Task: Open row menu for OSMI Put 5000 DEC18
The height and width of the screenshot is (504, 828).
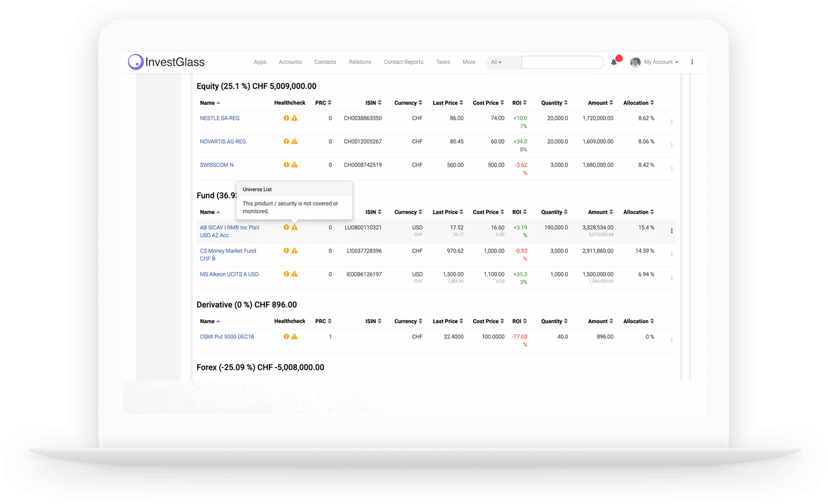Action: click(672, 340)
